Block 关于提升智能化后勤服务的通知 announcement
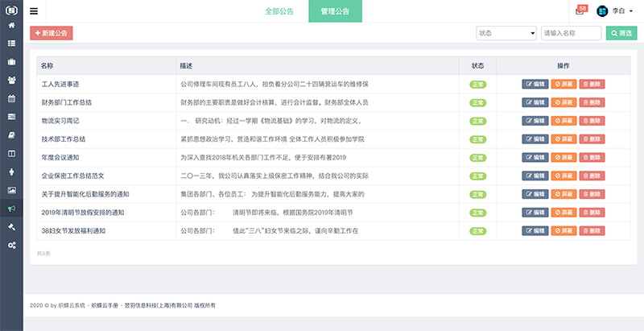The image size is (644, 331). pos(564,194)
